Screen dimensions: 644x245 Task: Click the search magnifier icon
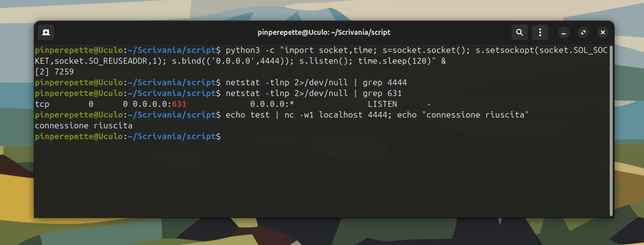pyautogui.click(x=519, y=32)
